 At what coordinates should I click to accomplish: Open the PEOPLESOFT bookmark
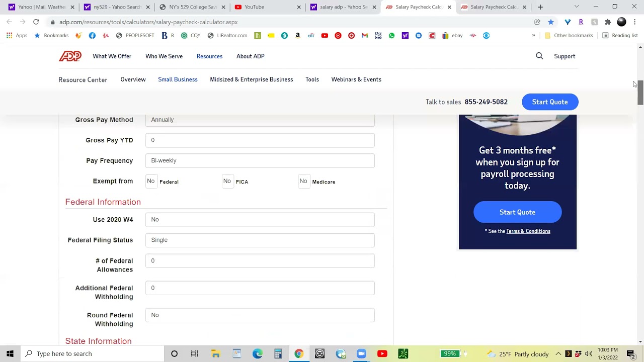point(135,36)
